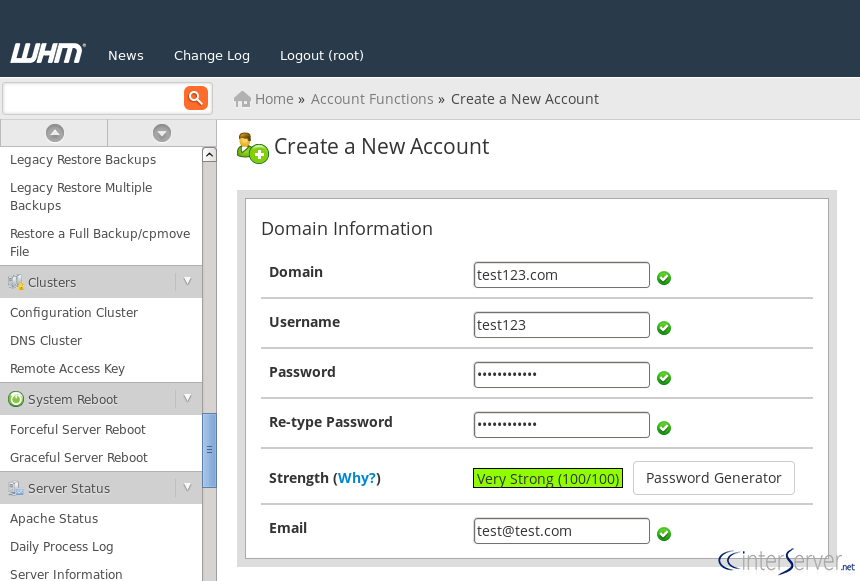
Task: Open Legacy Restore Multiple Backups
Action: tap(81, 196)
